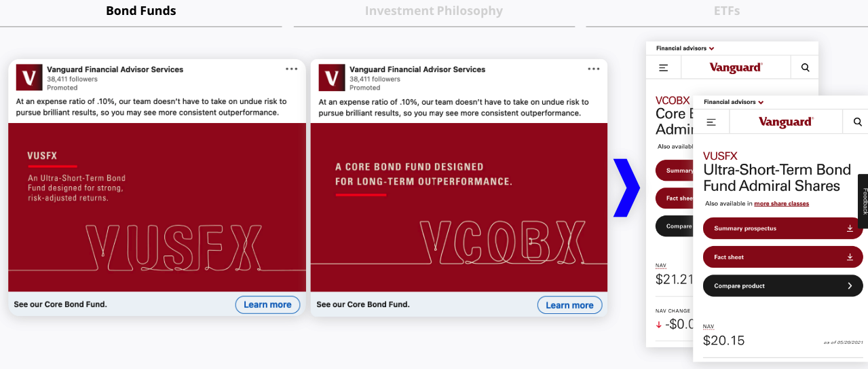The width and height of the screenshot is (868, 369).
Task: Open the three-dot menu on the VUSFX ad
Action: (292, 69)
